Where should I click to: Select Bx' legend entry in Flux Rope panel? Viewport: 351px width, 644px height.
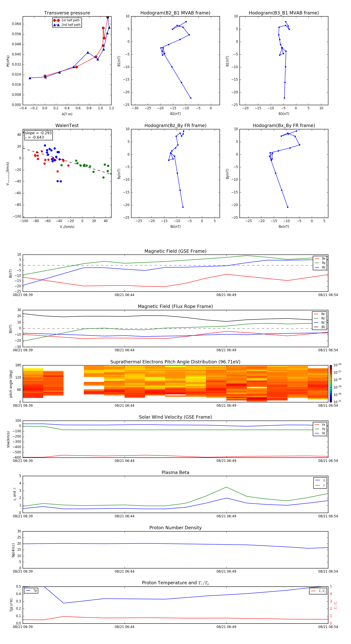320,314
